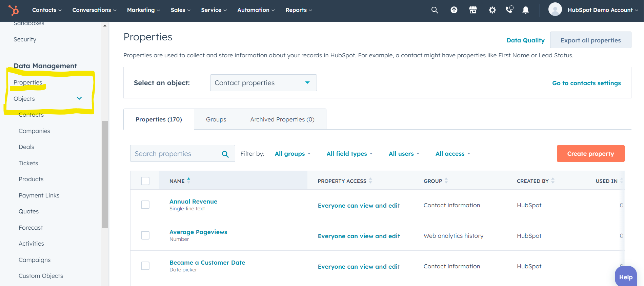Open Deals under Objects
The height and width of the screenshot is (286, 644).
coord(26,147)
